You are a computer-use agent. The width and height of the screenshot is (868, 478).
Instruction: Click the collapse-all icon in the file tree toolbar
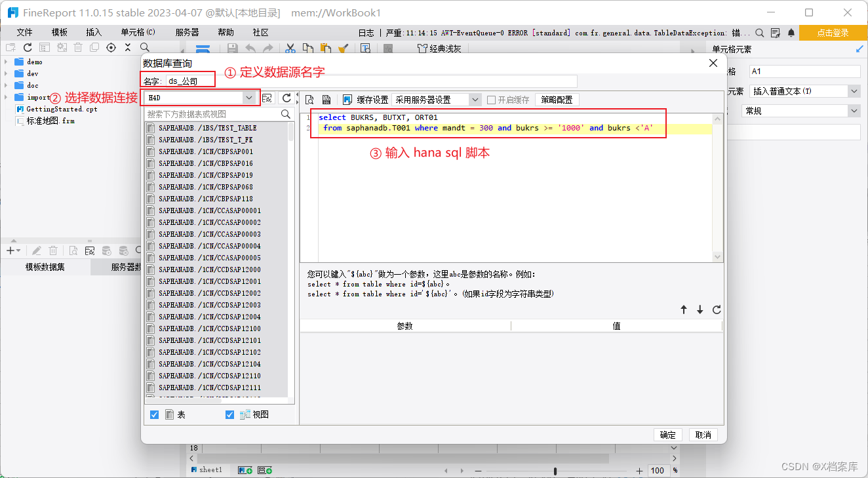(x=128, y=47)
